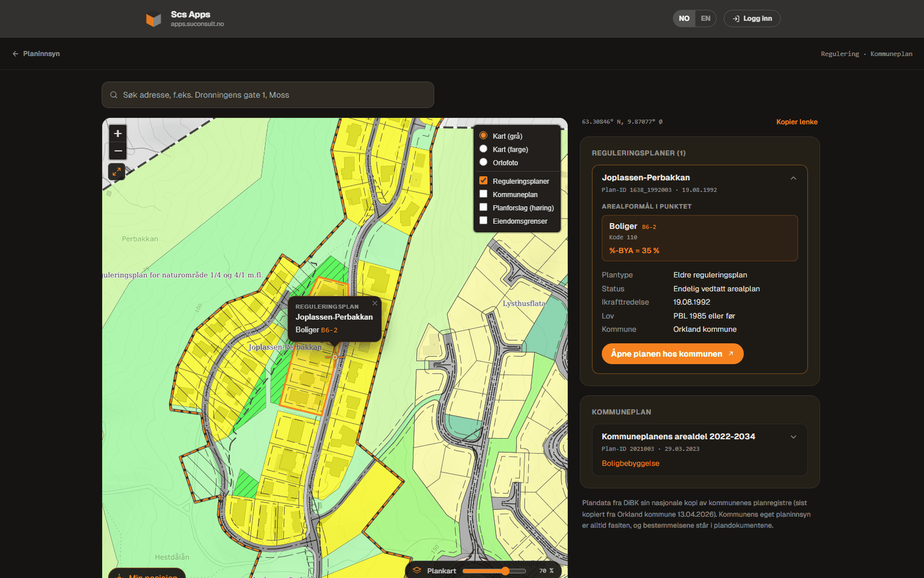Viewport: 924px width, 578px height.
Task: Go back using the Planinnsyn arrow
Action: coord(36,54)
